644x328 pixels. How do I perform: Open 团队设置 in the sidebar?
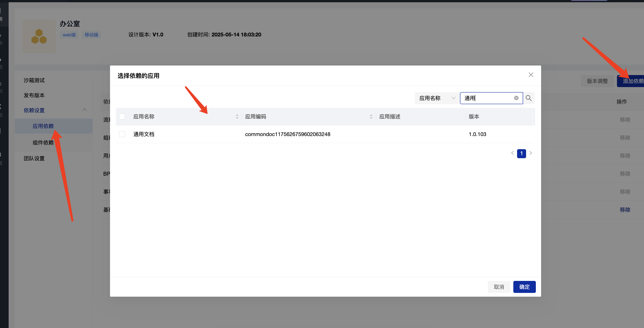tap(34, 158)
